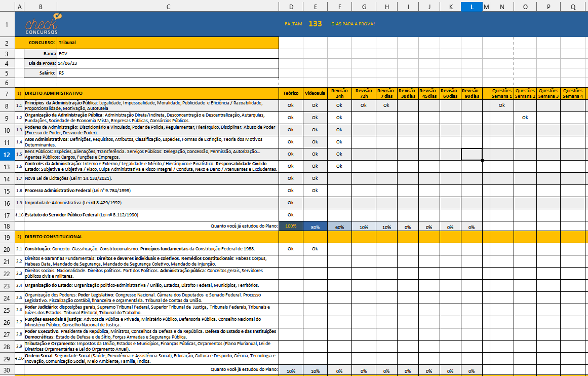Select the Poder Legislativo topic cell
The height and width of the screenshot is (376, 588).
click(151, 297)
